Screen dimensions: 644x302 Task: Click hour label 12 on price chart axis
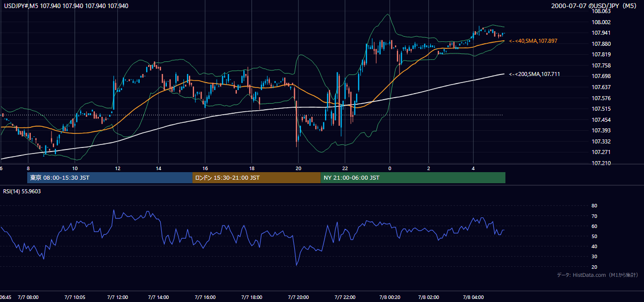117,168
